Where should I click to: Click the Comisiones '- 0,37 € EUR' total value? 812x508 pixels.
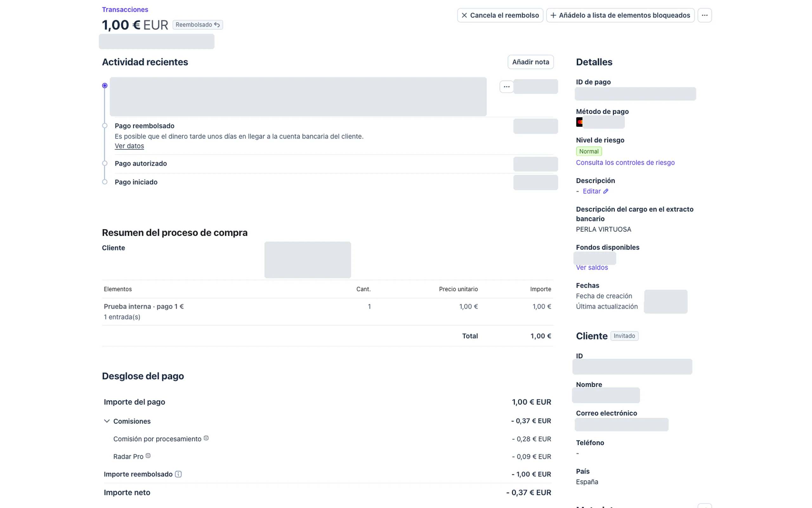click(531, 421)
